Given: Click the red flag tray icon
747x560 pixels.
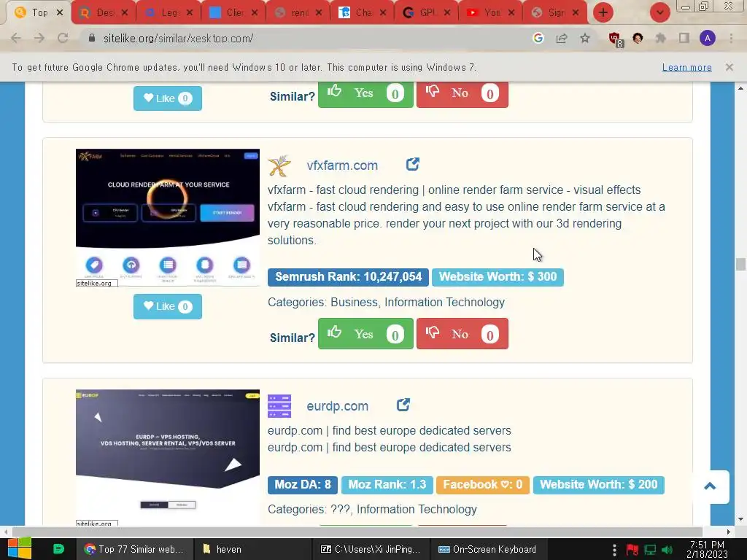Looking at the screenshot, I should coord(632,550).
